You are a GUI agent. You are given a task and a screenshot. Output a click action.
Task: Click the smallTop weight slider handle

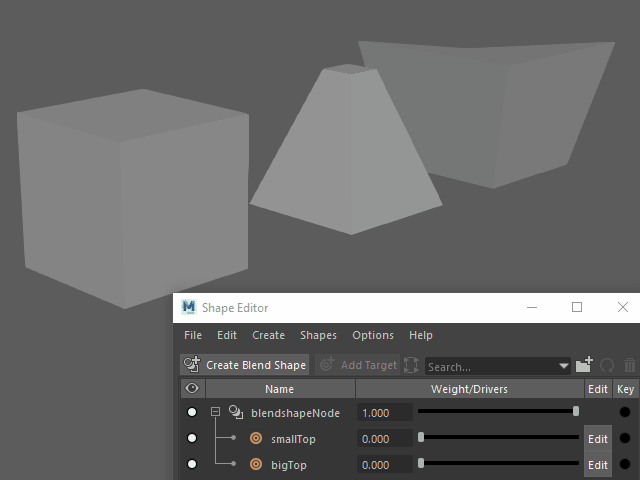tap(421, 437)
